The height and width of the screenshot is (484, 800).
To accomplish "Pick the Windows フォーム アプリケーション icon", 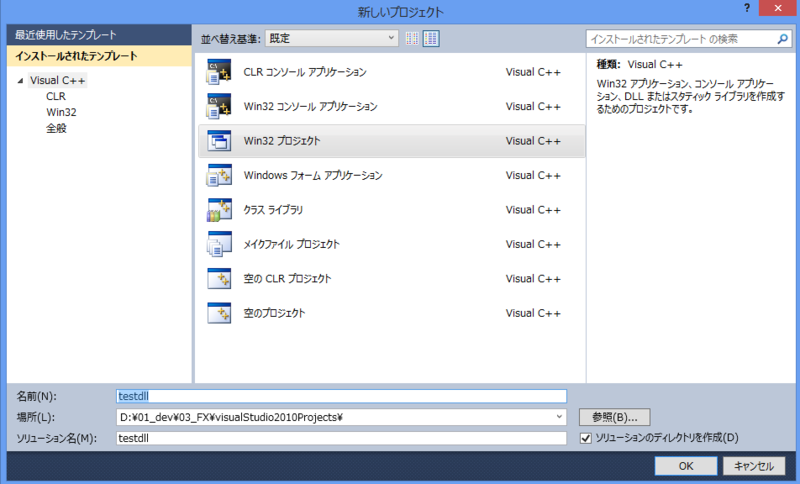I will click(x=219, y=175).
